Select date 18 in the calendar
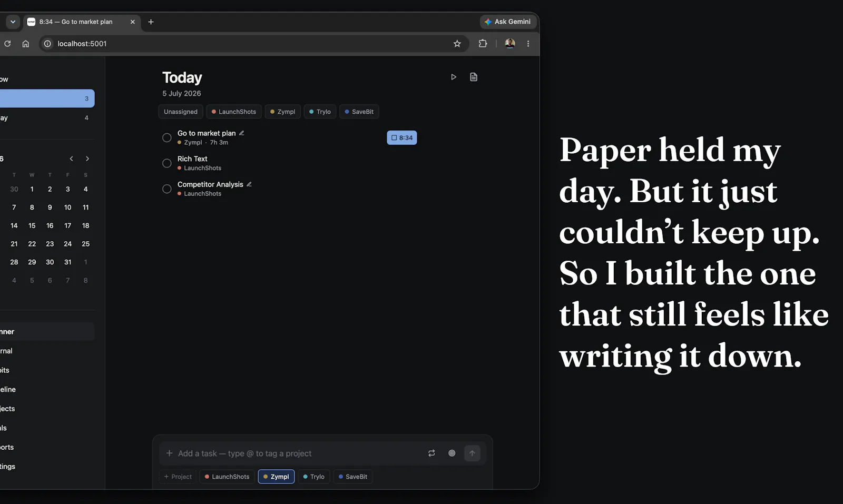The height and width of the screenshot is (504, 843). [x=86, y=225]
